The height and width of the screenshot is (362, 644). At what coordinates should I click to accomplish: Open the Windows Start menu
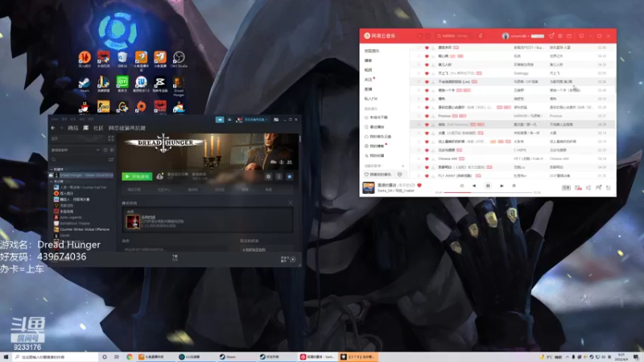pos(6,357)
